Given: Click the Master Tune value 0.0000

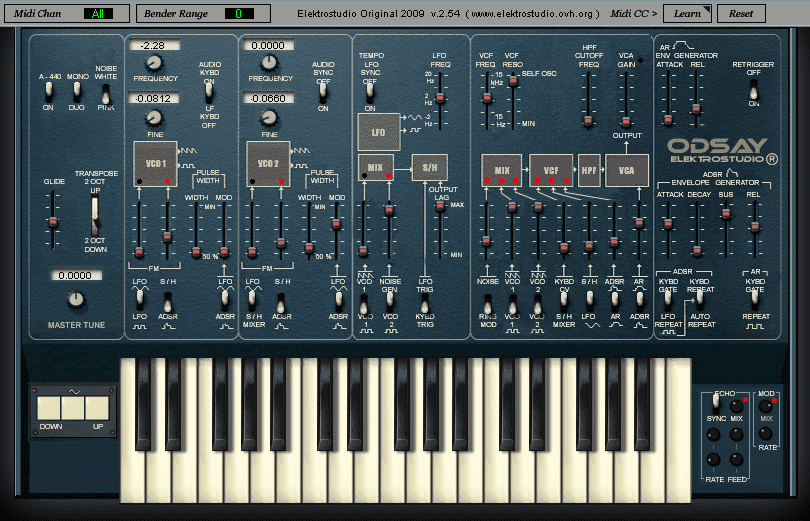Looking at the screenshot, I should pos(75,275).
